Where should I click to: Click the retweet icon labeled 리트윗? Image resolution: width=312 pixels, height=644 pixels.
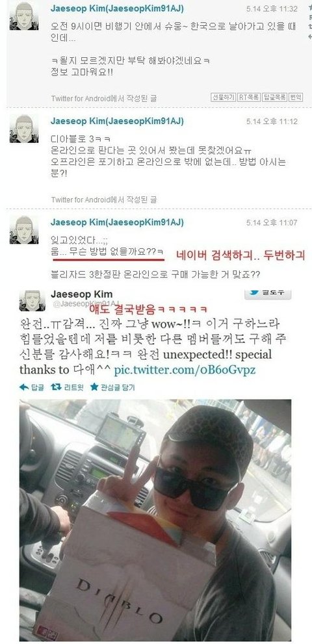[x=56, y=387]
